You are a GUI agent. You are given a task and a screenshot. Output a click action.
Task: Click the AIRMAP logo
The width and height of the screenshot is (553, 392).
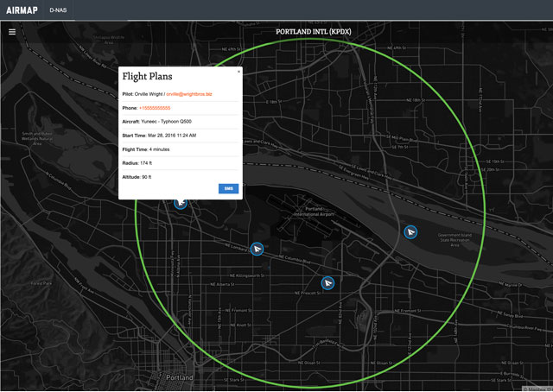(x=22, y=10)
